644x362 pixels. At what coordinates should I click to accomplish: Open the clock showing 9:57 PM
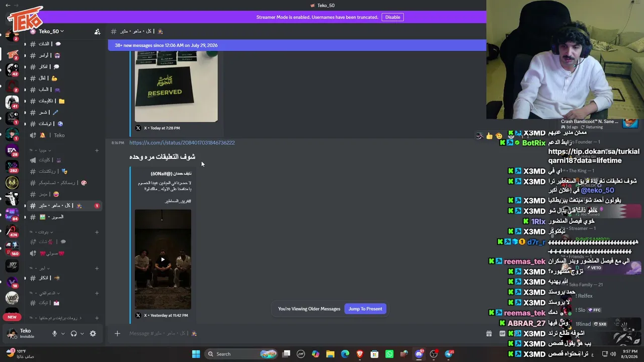tap(629, 354)
